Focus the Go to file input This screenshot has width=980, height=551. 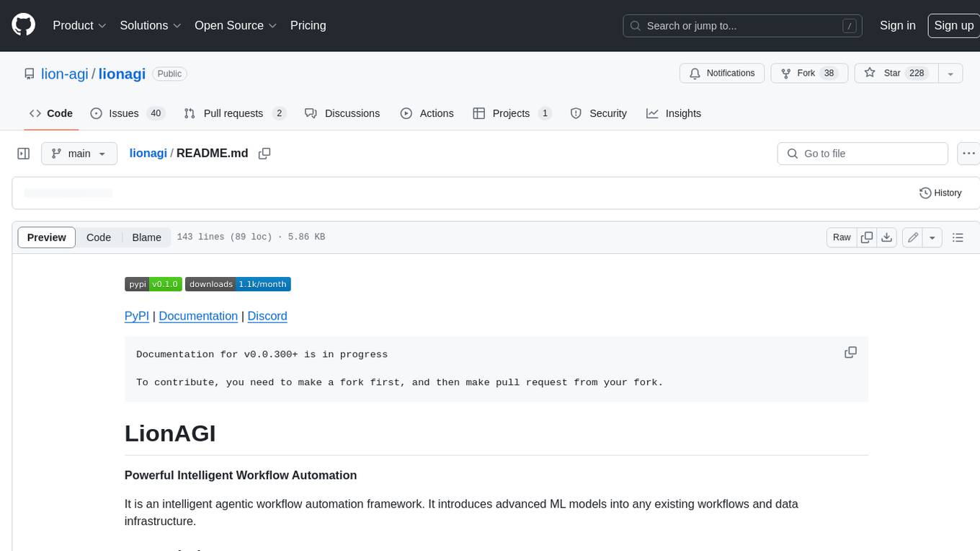tap(863, 154)
